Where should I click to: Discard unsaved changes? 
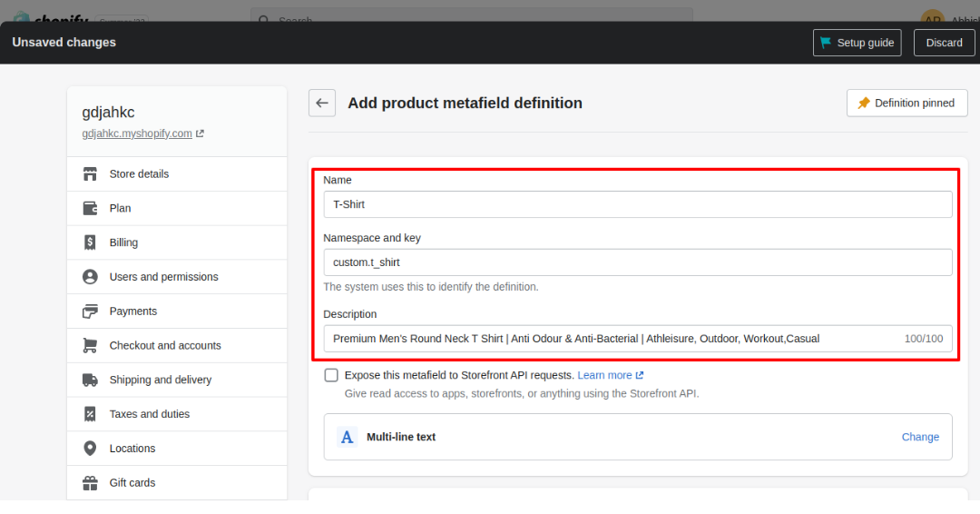pyautogui.click(x=944, y=43)
